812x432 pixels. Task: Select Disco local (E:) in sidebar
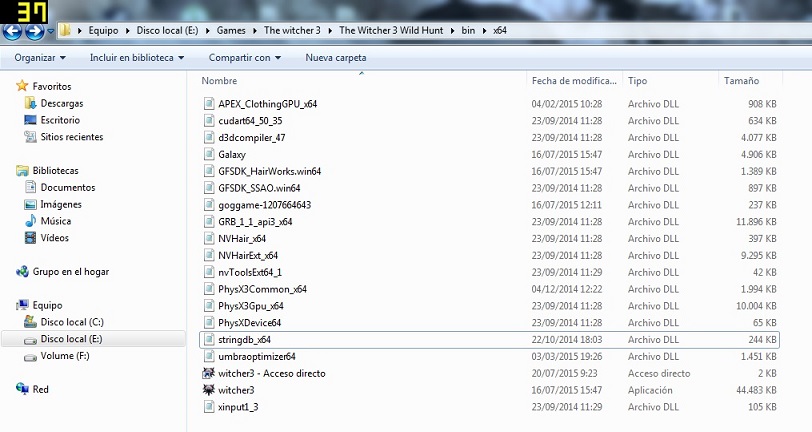pos(71,339)
